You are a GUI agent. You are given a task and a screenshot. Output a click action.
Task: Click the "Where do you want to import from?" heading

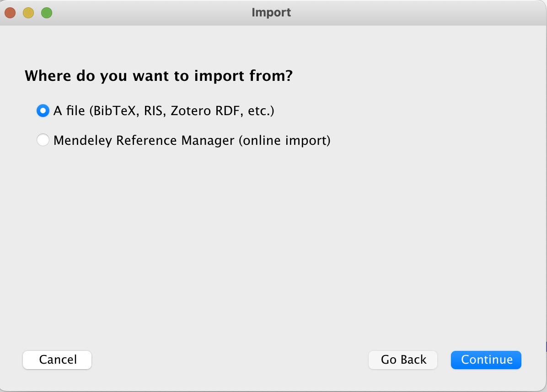pyautogui.click(x=159, y=76)
